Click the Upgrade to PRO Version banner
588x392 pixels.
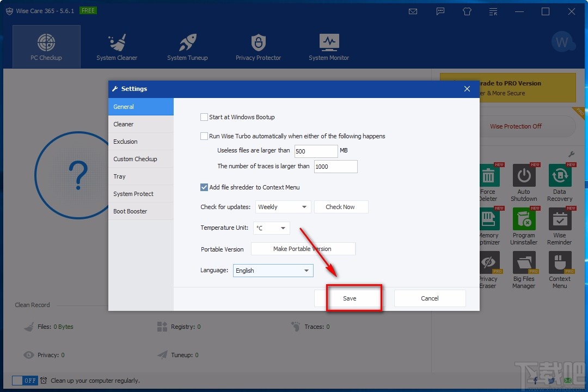tap(508, 88)
